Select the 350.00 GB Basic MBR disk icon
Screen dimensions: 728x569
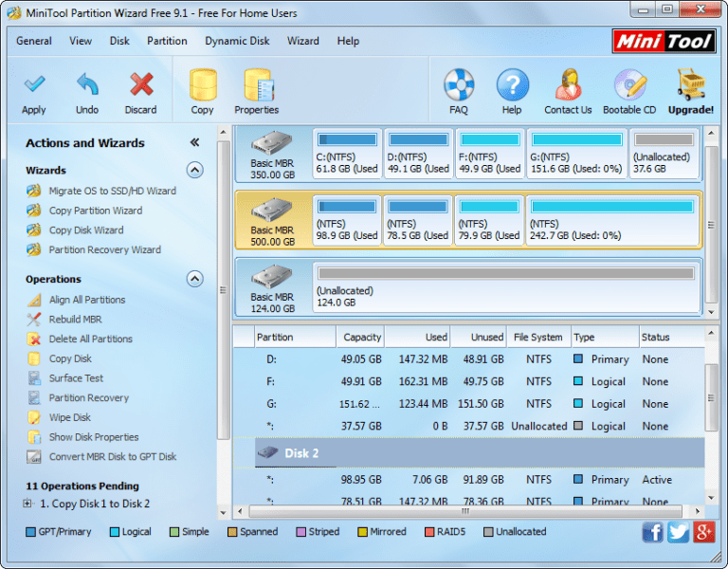(272, 143)
